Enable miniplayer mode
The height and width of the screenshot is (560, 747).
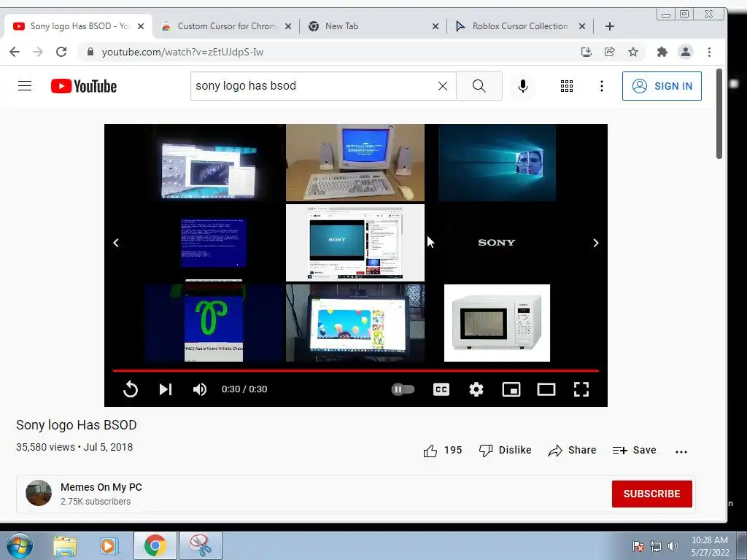[x=511, y=389]
